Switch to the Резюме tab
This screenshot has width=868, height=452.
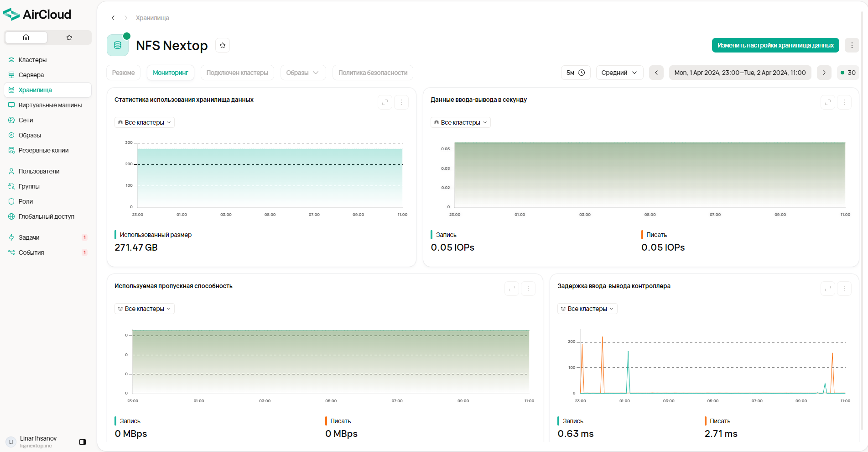(x=123, y=73)
